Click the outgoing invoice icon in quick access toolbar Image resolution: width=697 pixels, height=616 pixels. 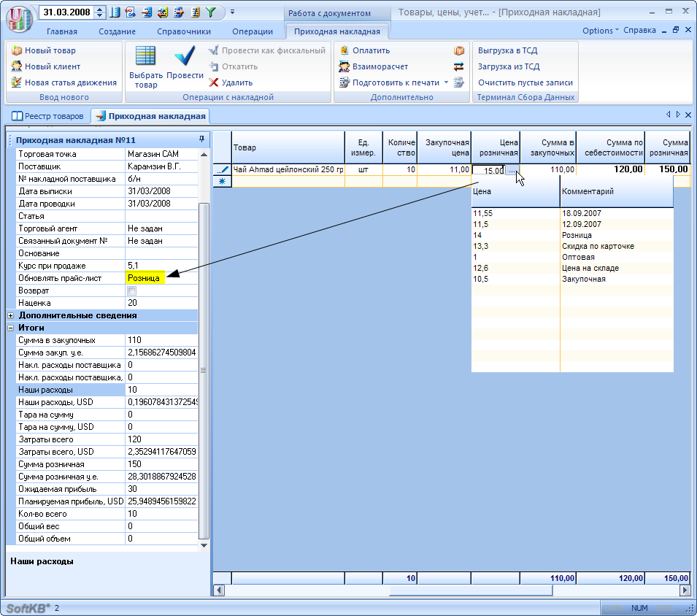[179, 12]
